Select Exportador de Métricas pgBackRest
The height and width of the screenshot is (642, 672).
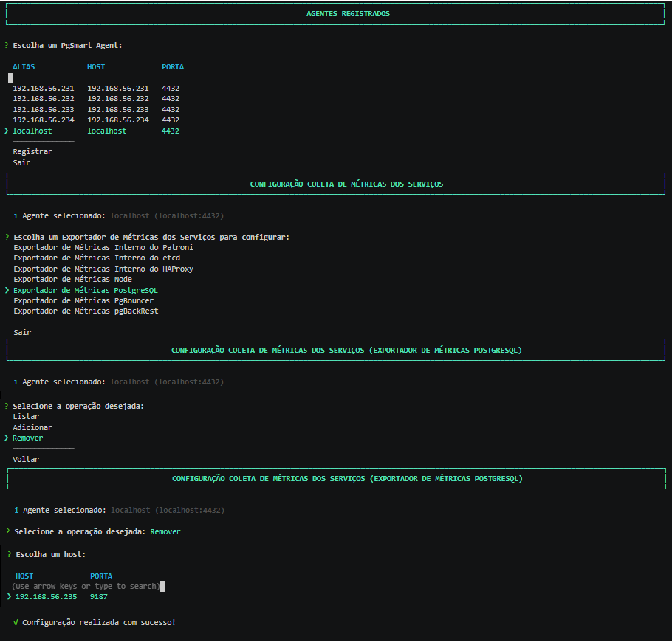(86, 311)
